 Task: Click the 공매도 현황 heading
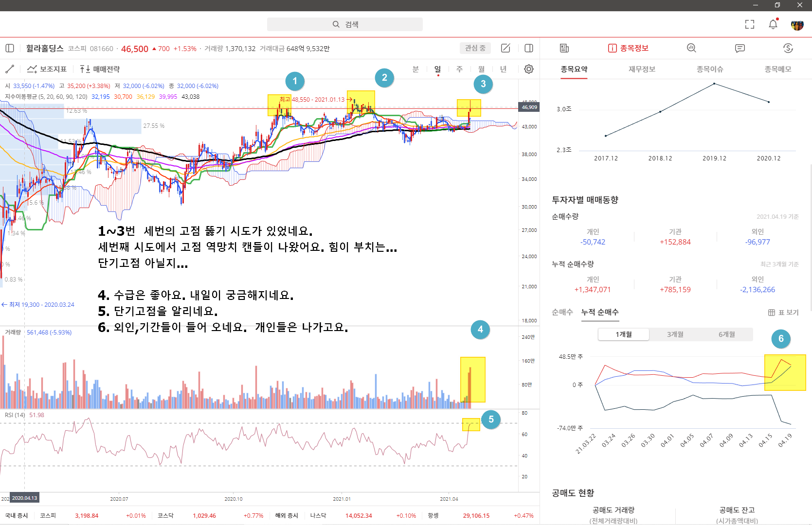coord(573,493)
